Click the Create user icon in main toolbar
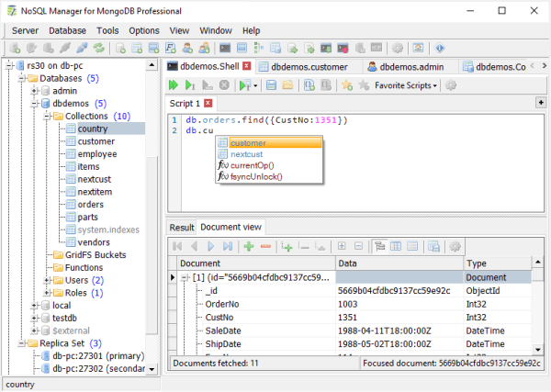This screenshot has width=551, height=392. click(187, 48)
